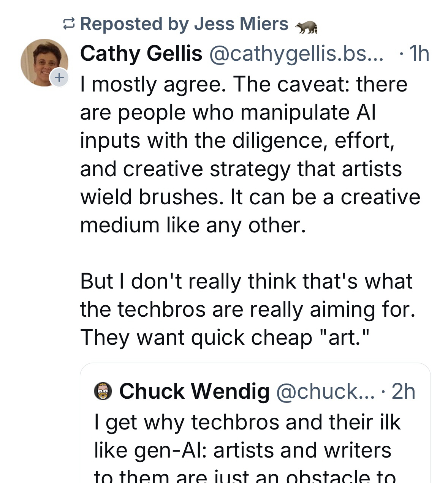
Task: Click "like gen-AI: artists and writers" line
Action: click(242, 450)
